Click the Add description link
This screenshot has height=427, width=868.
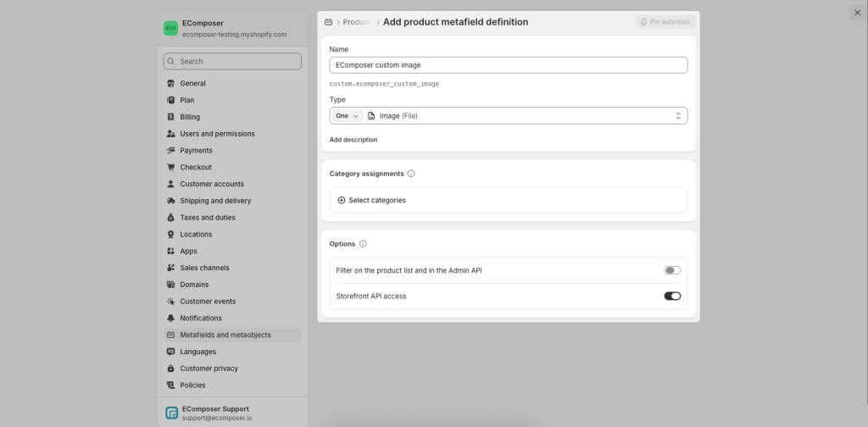[x=353, y=140]
